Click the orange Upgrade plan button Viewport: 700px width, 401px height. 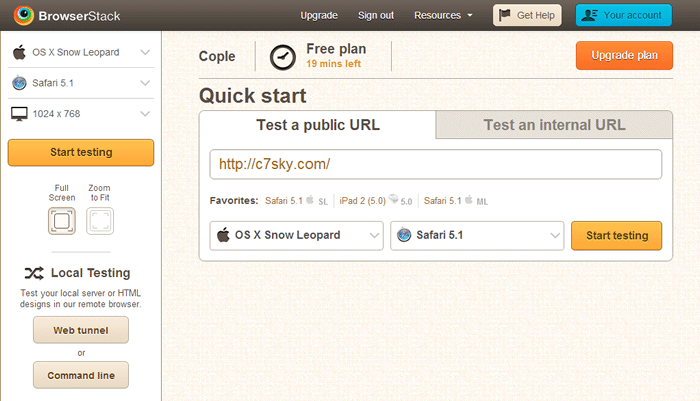624,55
